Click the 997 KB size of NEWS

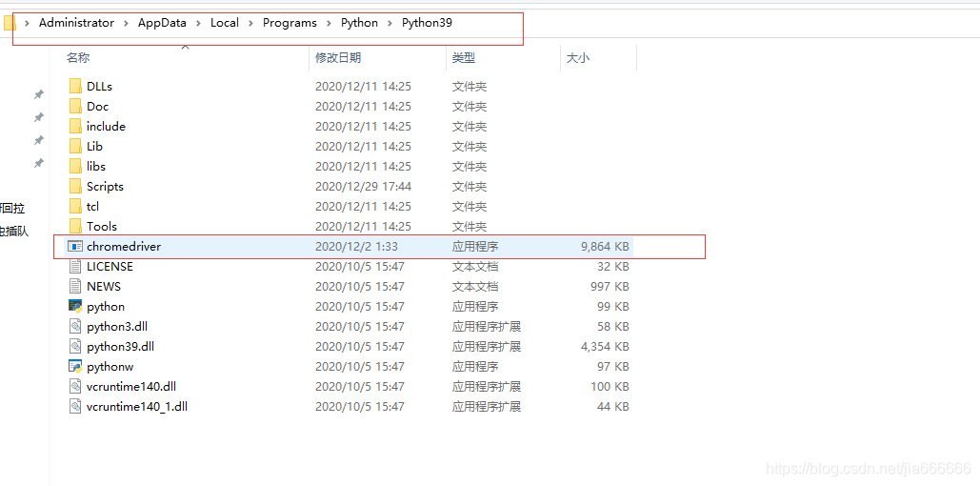(610, 287)
